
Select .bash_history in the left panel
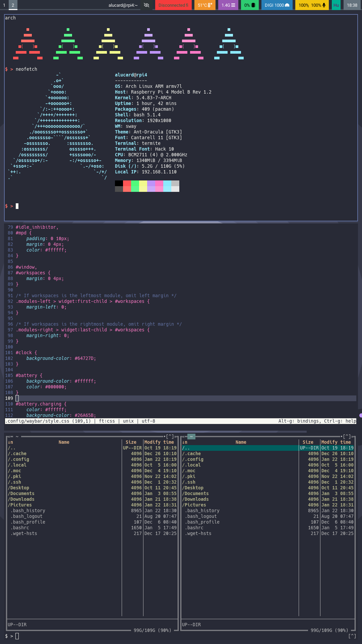point(92,511)
